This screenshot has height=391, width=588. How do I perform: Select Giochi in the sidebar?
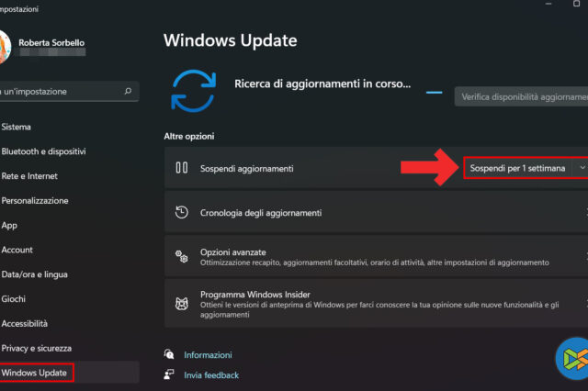tap(14, 299)
